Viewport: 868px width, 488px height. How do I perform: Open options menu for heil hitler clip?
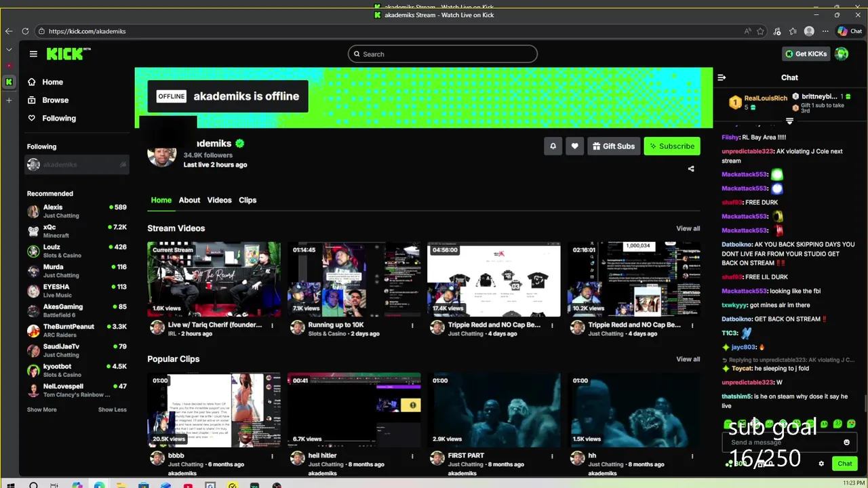(x=412, y=456)
